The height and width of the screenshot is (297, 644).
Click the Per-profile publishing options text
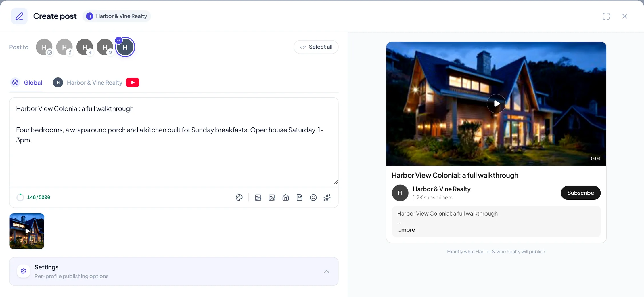coord(71,276)
